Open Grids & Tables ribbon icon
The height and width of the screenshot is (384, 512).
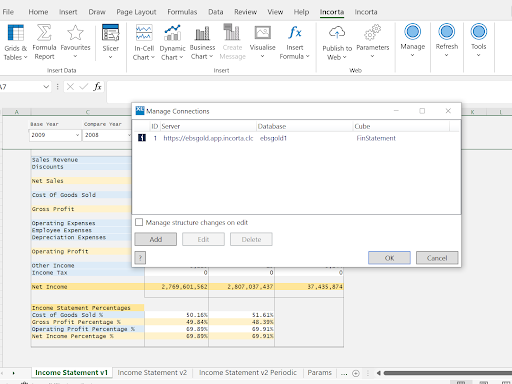[15, 33]
